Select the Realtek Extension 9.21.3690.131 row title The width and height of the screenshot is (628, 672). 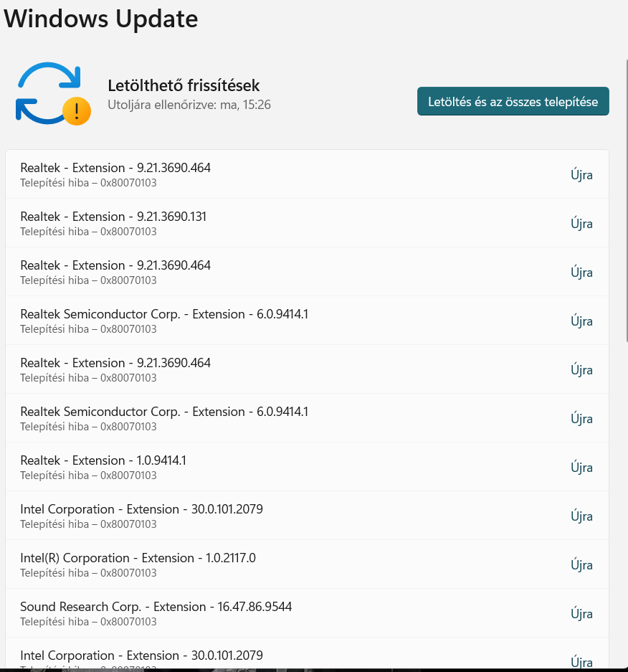point(113,217)
